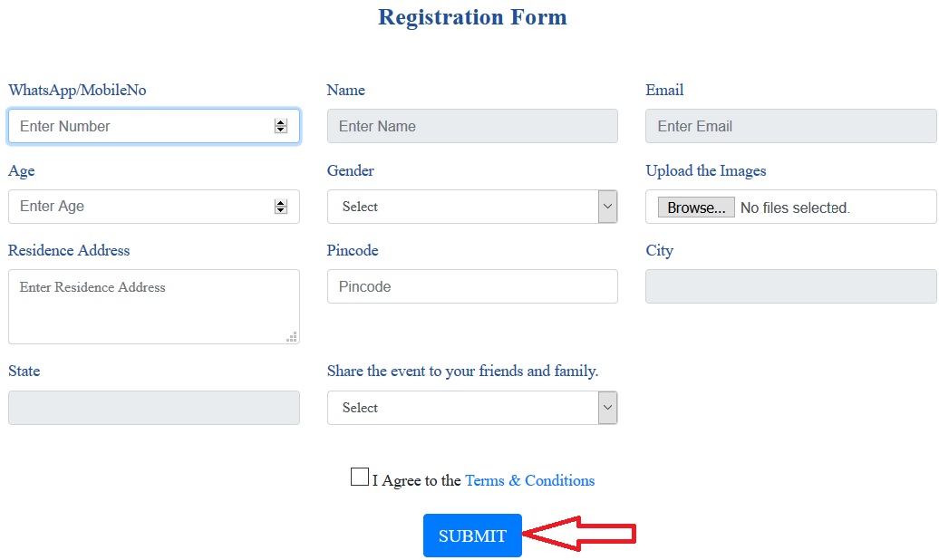Screen dimensions: 939x560
Task: Click into the Enter Name field
Action: tap(472, 127)
